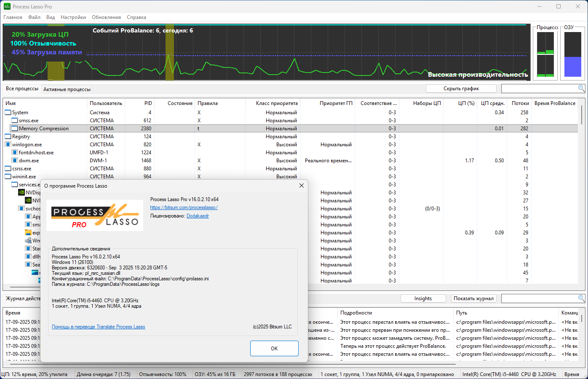Viewport: 588px width, 379px height.
Task: Open the bitsum.com processlasso link
Action: 184,207
